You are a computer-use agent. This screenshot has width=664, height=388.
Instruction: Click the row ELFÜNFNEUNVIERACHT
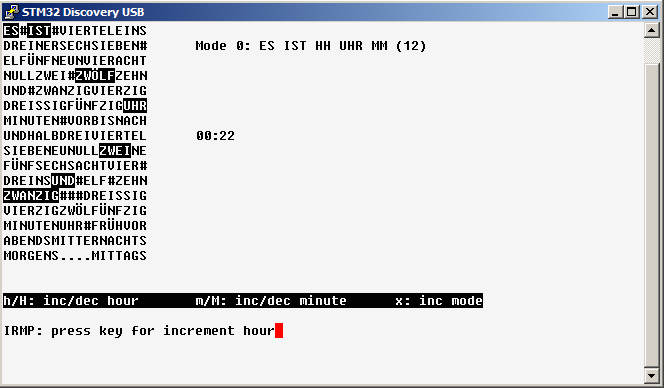click(x=75, y=61)
